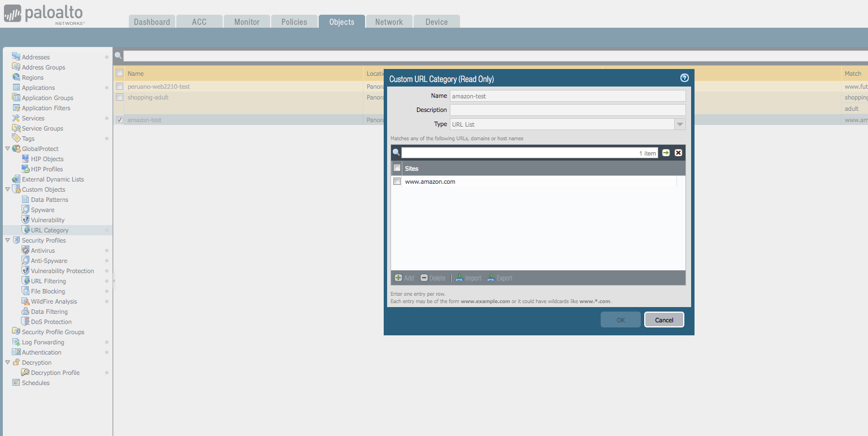Click the Application Filters icon

pyautogui.click(x=16, y=107)
